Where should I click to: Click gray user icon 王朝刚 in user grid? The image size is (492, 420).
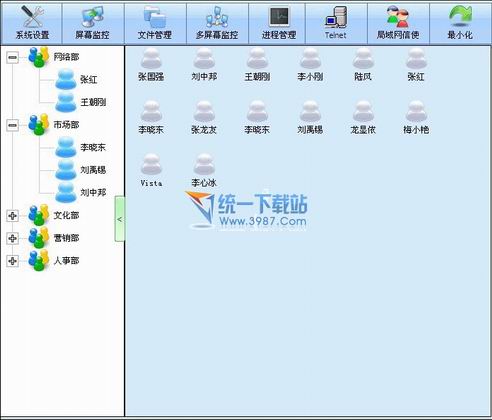click(257, 65)
